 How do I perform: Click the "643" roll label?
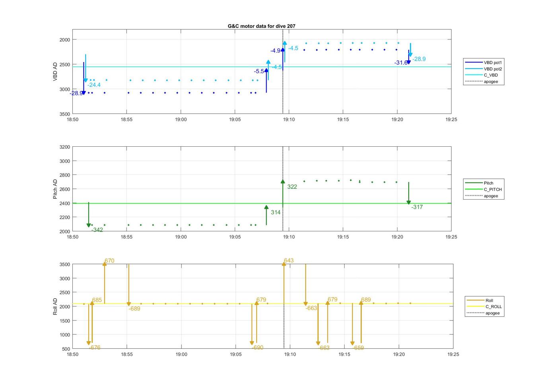[289, 261]
